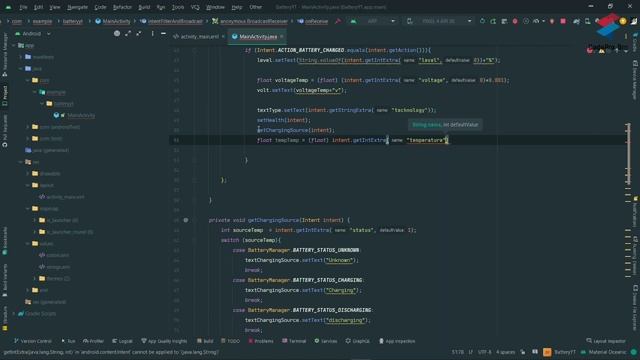
Task: Open the Terminal tool window
Action: coord(294,341)
